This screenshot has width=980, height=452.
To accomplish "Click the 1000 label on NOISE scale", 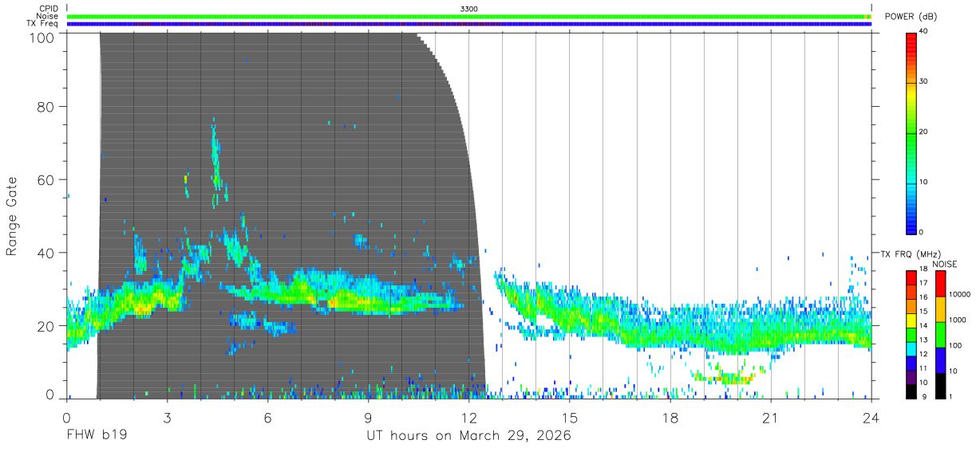I will pyautogui.click(x=958, y=320).
